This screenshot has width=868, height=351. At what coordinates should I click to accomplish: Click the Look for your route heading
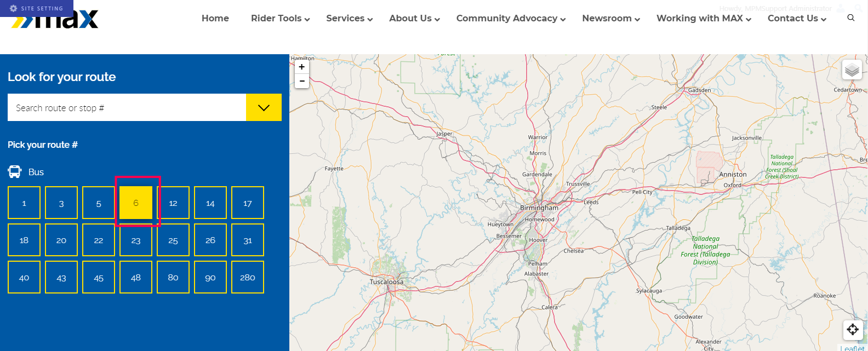pos(62,77)
